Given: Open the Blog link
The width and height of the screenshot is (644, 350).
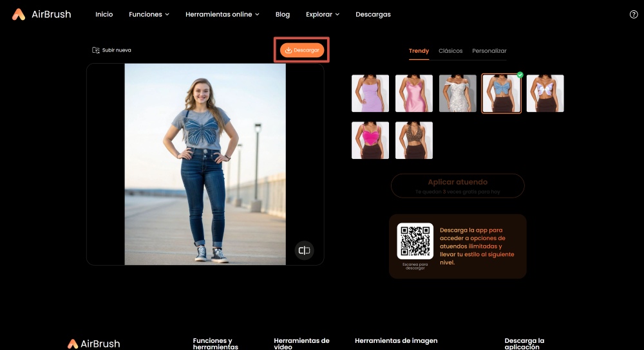Looking at the screenshot, I should tap(283, 14).
